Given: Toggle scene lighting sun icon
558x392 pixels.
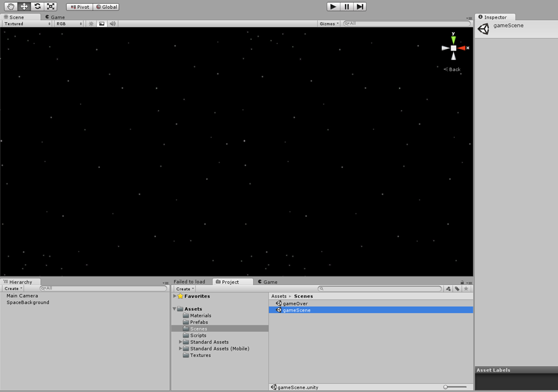Looking at the screenshot, I should [91, 24].
